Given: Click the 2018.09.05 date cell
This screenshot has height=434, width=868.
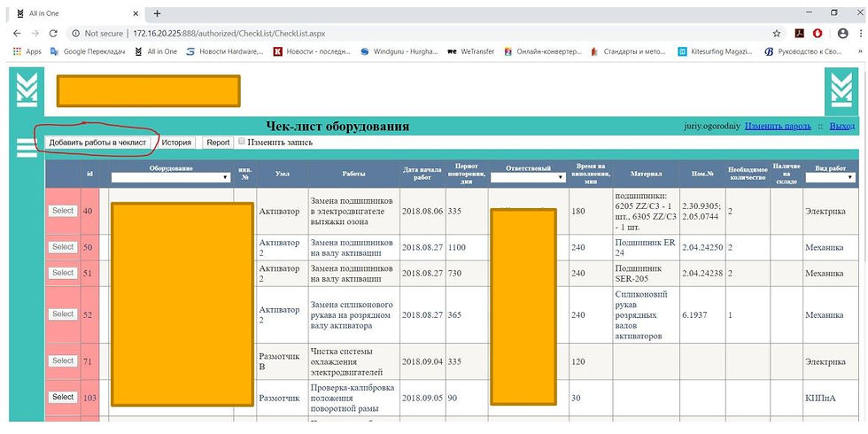Looking at the screenshot, I should click(x=422, y=398).
